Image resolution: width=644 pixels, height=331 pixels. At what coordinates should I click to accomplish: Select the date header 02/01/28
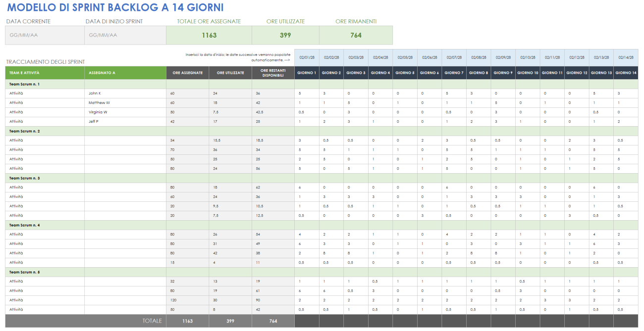[307, 57]
